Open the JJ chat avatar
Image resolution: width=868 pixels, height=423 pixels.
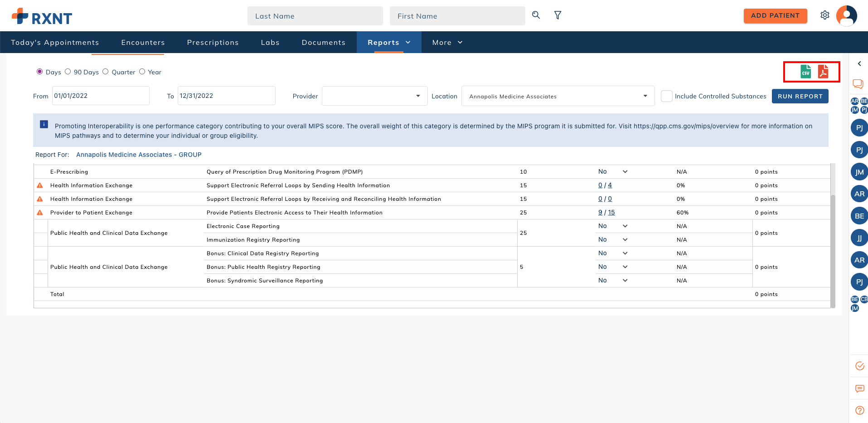(x=859, y=238)
